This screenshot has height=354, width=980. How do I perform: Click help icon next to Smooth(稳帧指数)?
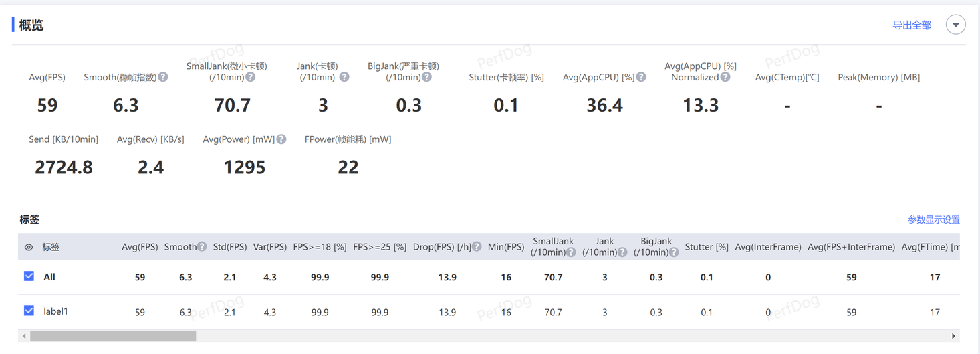click(163, 78)
